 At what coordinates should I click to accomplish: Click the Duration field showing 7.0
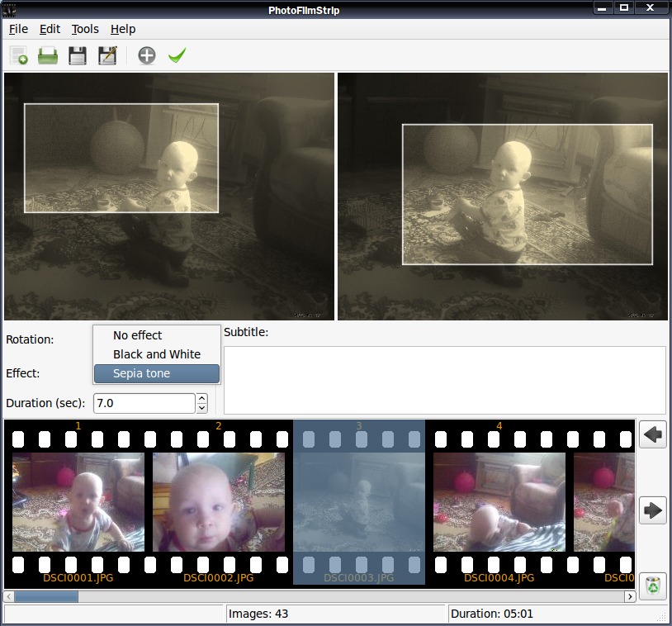(x=144, y=404)
